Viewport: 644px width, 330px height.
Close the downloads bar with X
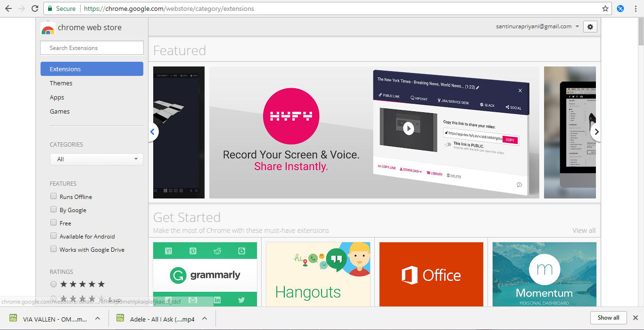click(636, 318)
